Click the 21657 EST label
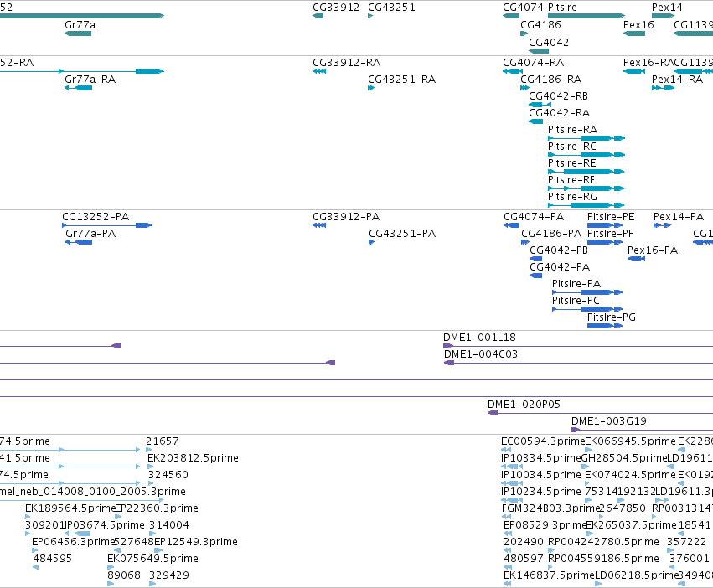The image size is (713, 588). pos(163,441)
